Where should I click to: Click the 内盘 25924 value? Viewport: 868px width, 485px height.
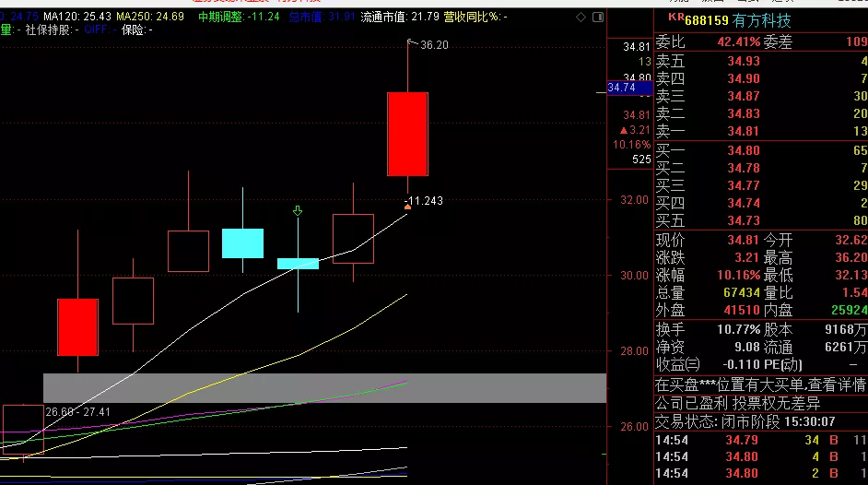(850, 311)
